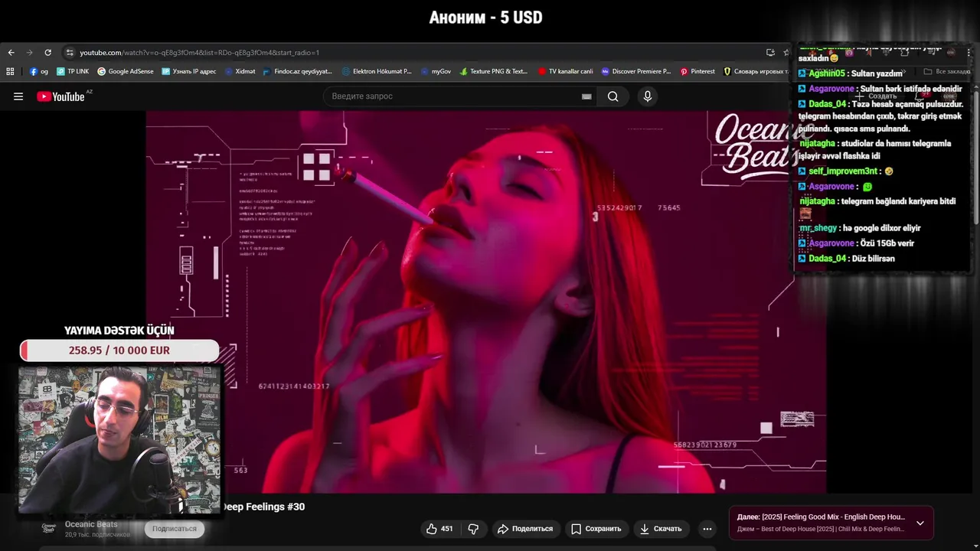Go to YouTube home via the logo
The width and height of the screenshot is (980, 551).
(61, 96)
